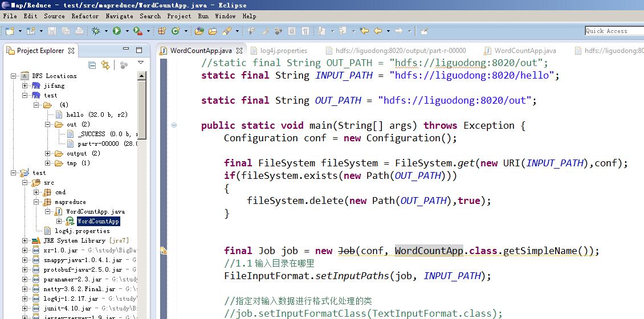Open the File menu
The image size is (644, 319).
click(10, 16)
